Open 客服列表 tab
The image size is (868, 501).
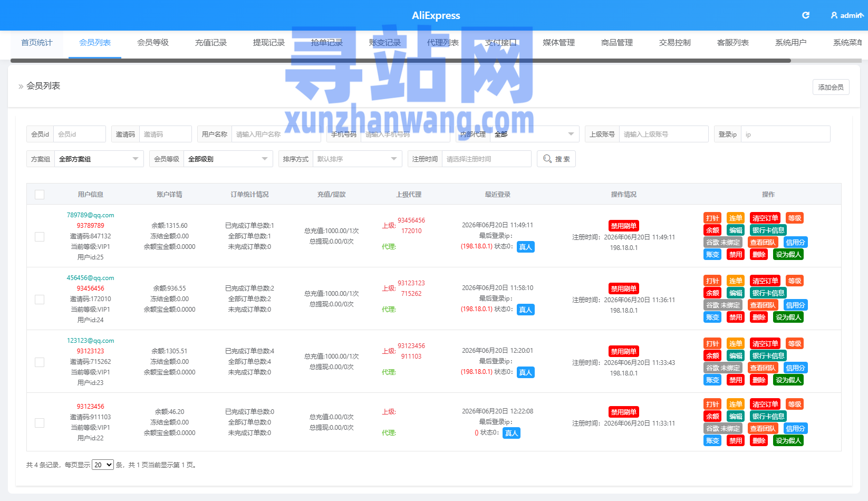pos(733,43)
